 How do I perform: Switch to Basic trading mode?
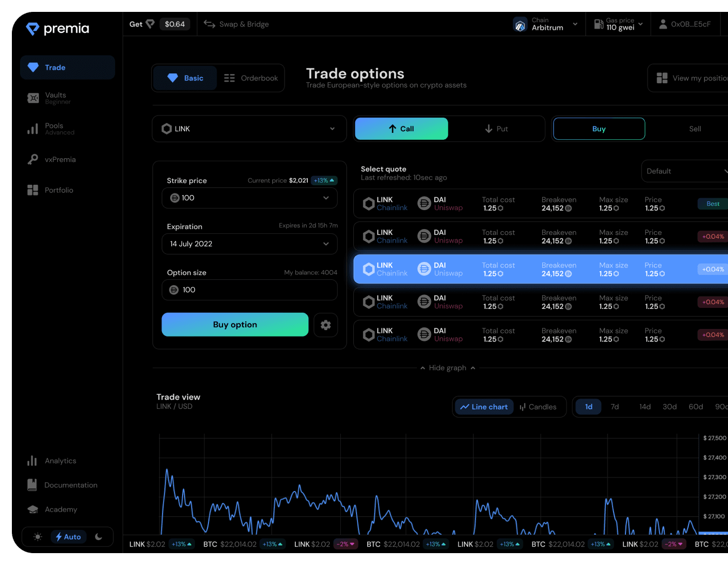click(x=185, y=78)
